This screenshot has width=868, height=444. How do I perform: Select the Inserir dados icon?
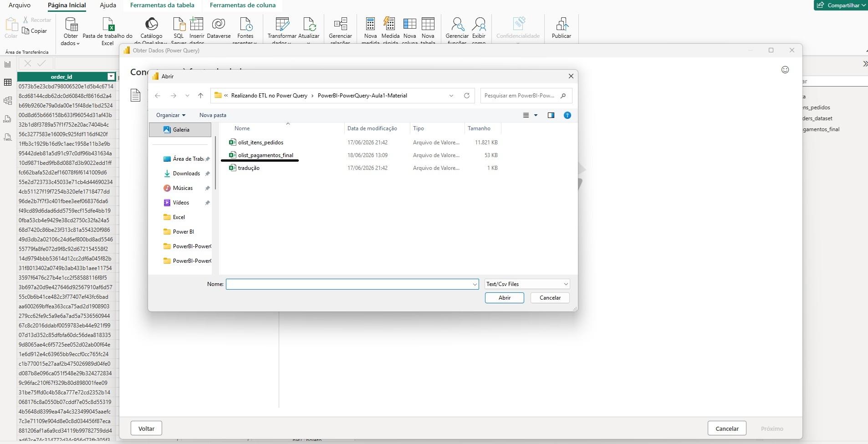197,24
